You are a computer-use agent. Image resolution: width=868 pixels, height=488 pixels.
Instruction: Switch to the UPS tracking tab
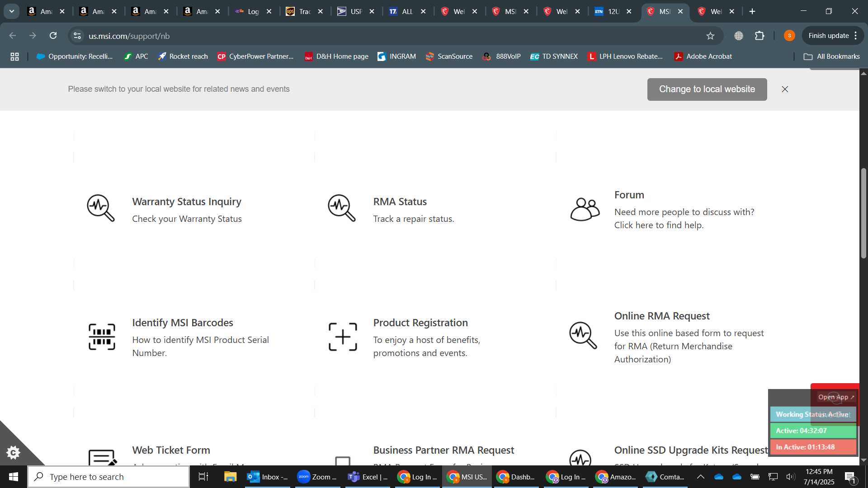(x=304, y=11)
